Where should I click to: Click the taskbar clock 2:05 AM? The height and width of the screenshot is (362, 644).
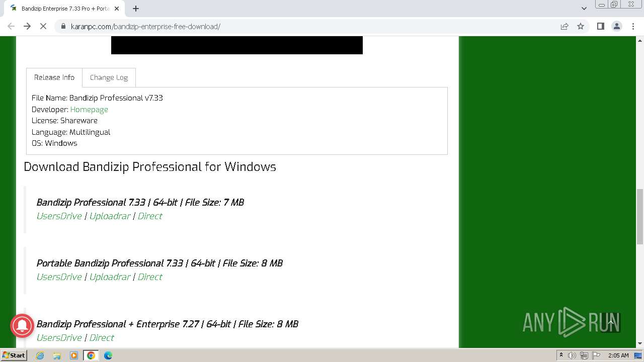(618, 355)
